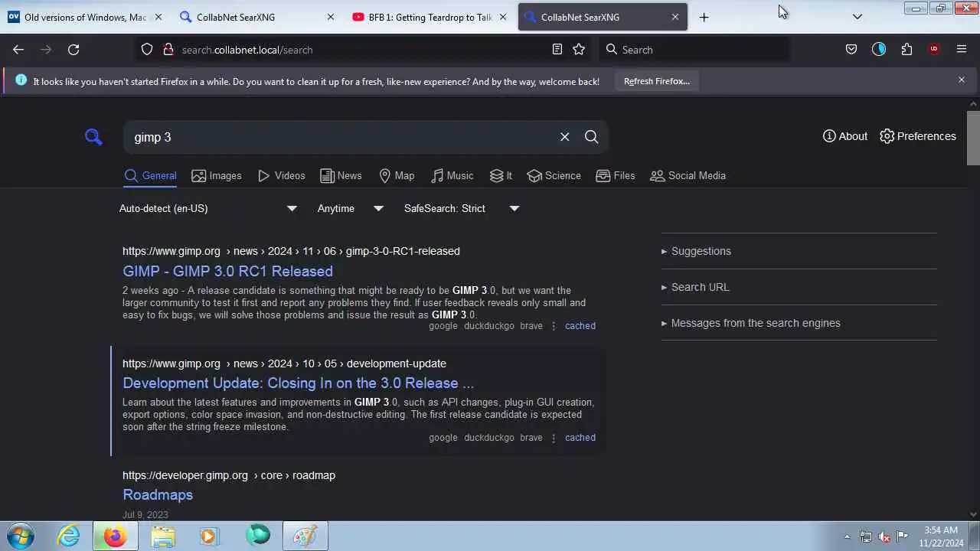Screen dimensions: 980x551
Task: Submit search with magnifier button
Action: 592,137
